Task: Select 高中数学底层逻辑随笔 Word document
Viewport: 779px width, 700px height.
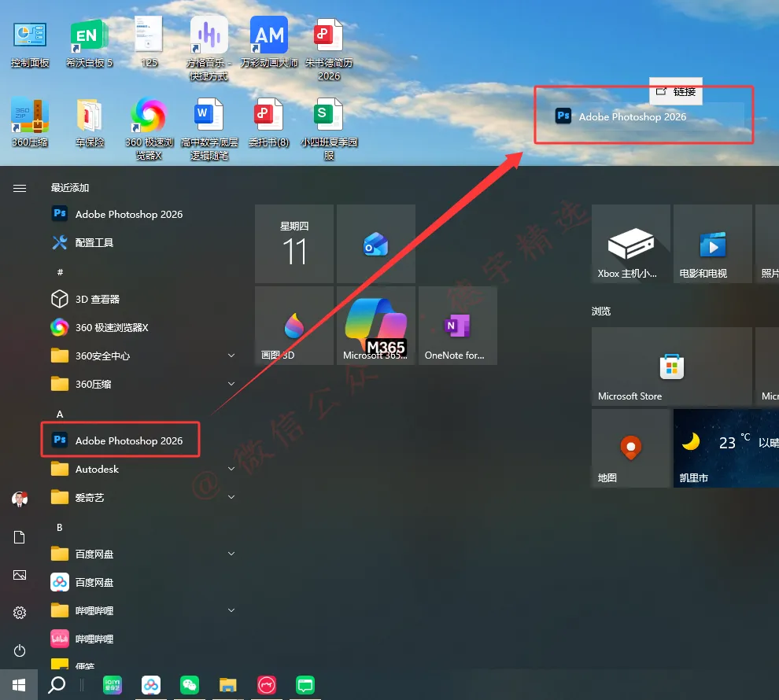Action: pos(209,128)
